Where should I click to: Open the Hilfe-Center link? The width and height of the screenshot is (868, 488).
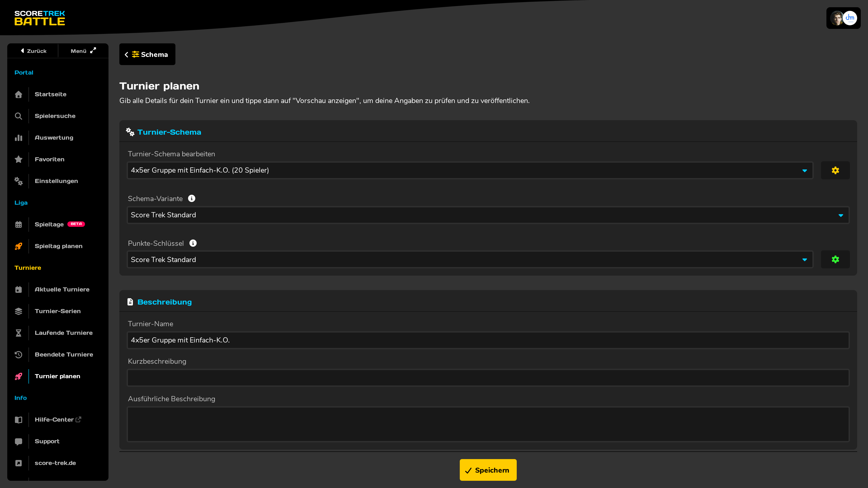(x=58, y=420)
